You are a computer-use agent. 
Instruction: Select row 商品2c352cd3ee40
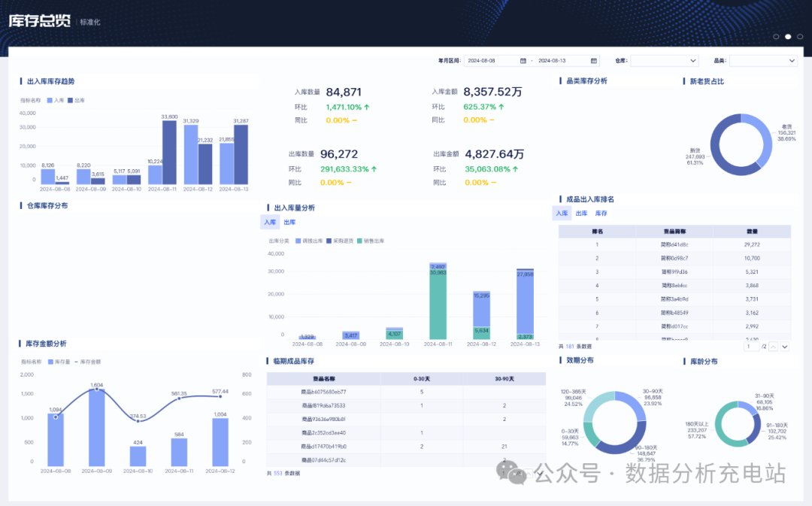tap(406, 433)
